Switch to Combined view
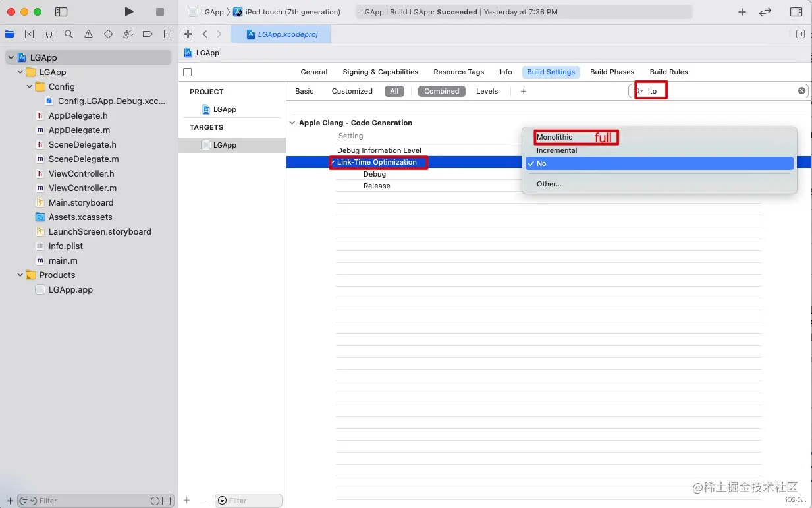 pos(442,91)
